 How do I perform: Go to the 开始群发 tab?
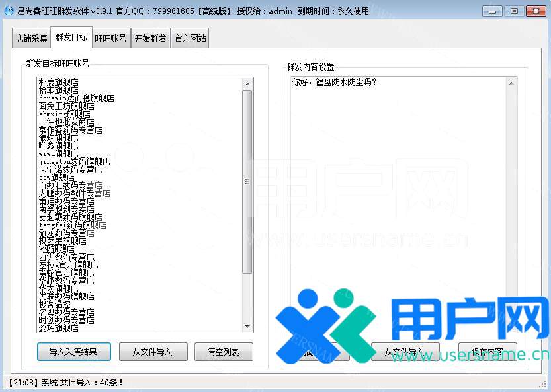pos(150,38)
